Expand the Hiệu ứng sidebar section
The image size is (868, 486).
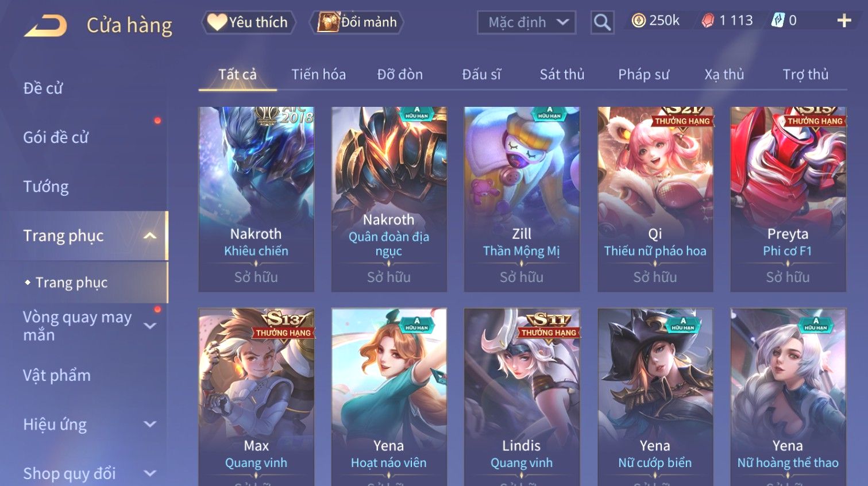coord(150,425)
